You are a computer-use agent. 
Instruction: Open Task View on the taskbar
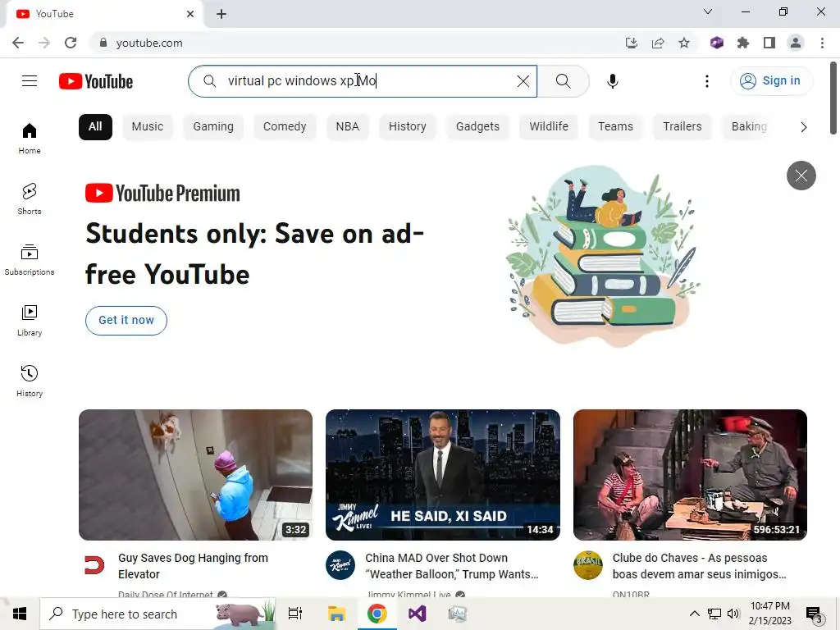pos(295,614)
